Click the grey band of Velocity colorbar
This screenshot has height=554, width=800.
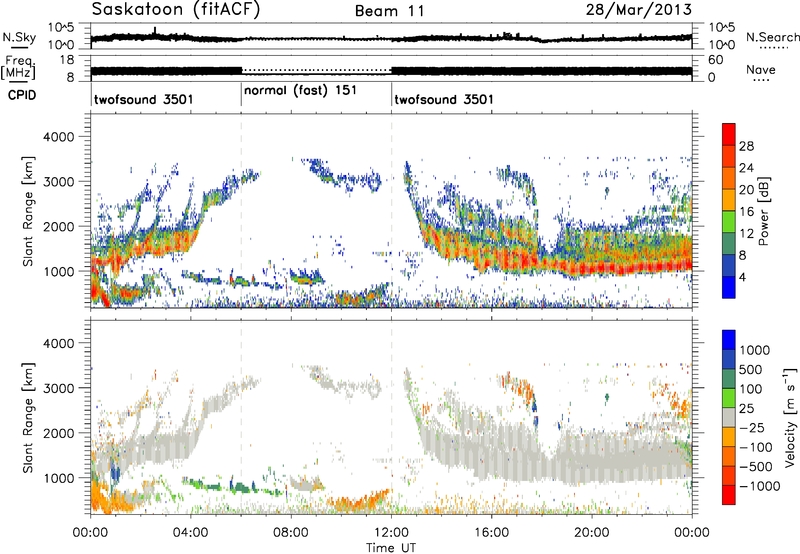[x=729, y=418]
